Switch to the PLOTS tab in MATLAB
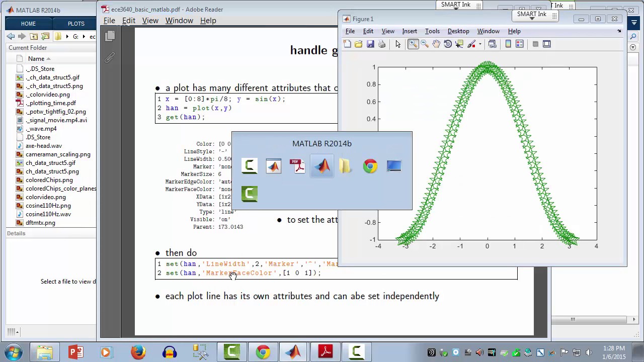The height and width of the screenshot is (362, 644). click(76, 24)
